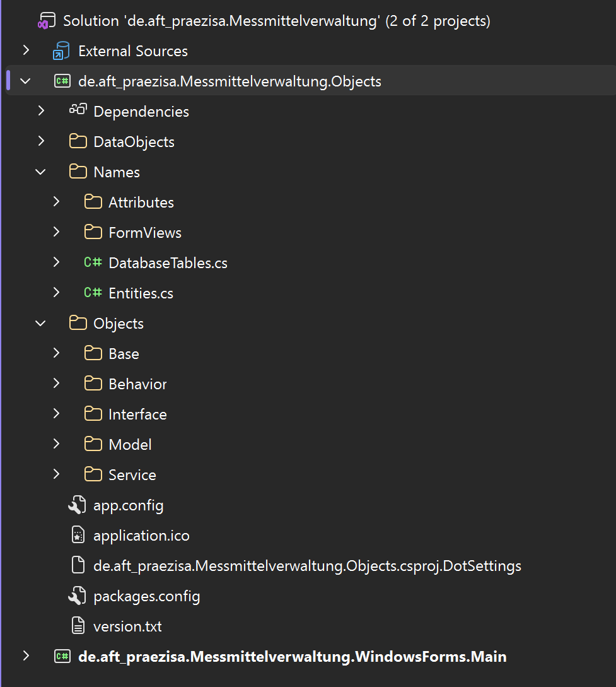The image size is (616, 687).
Task: Select the Names folder name
Action: pos(117,172)
